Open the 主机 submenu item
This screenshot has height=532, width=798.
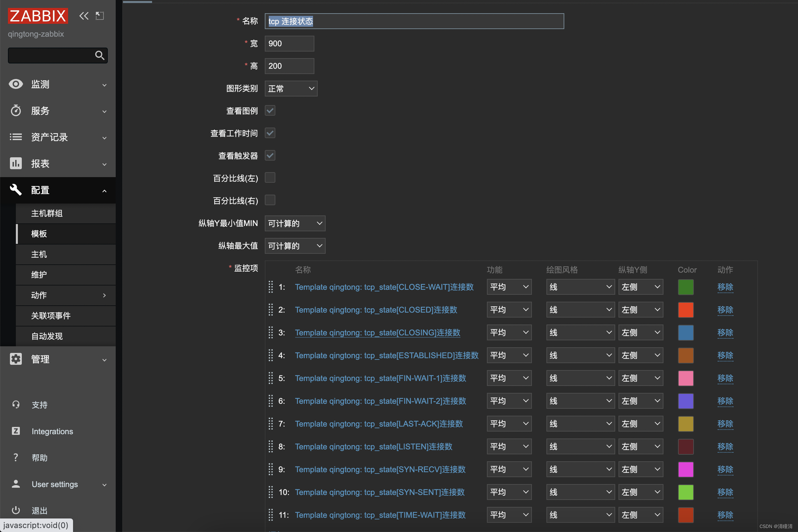coord(66,254)
